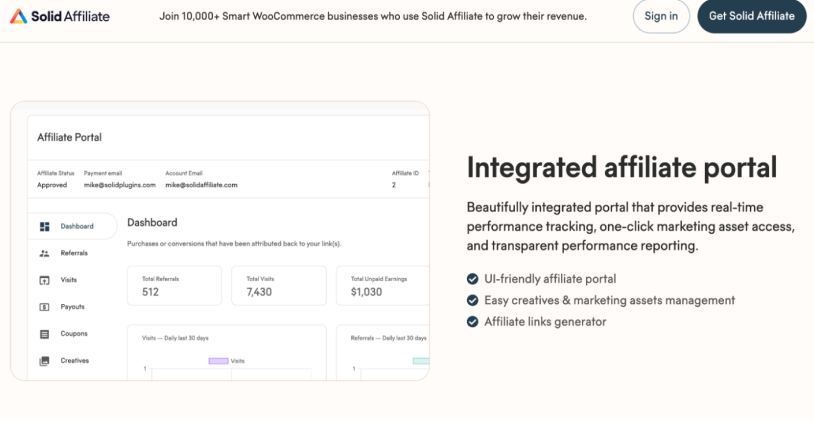
Task: Click the Affiliate Portal heading
Action: [70, 138]
